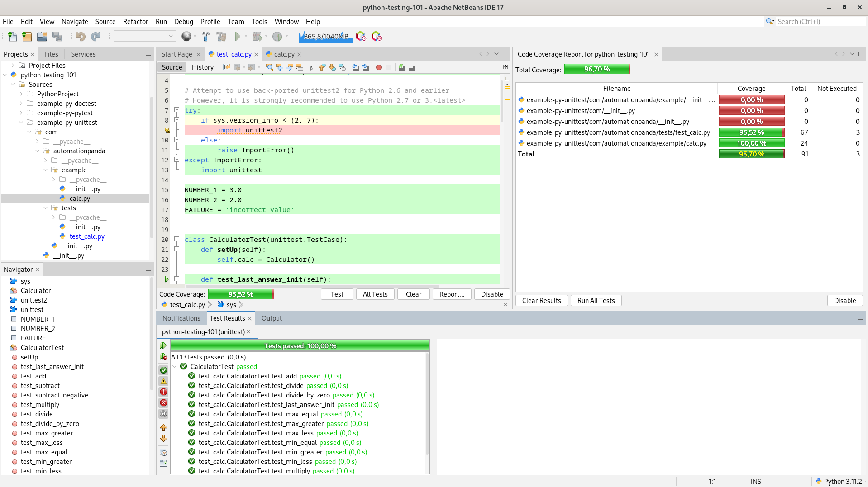Image resolution: width=868 pixels, height=487 pixels.
Task: Toggle Show Failed tests filter
Action: point(164,392)
